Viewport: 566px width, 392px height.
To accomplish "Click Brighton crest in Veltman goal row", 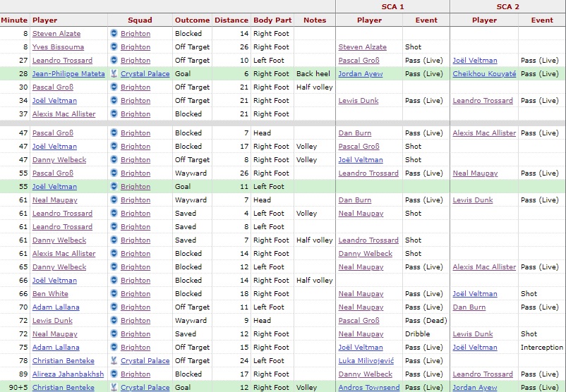I will click(114, 186).
